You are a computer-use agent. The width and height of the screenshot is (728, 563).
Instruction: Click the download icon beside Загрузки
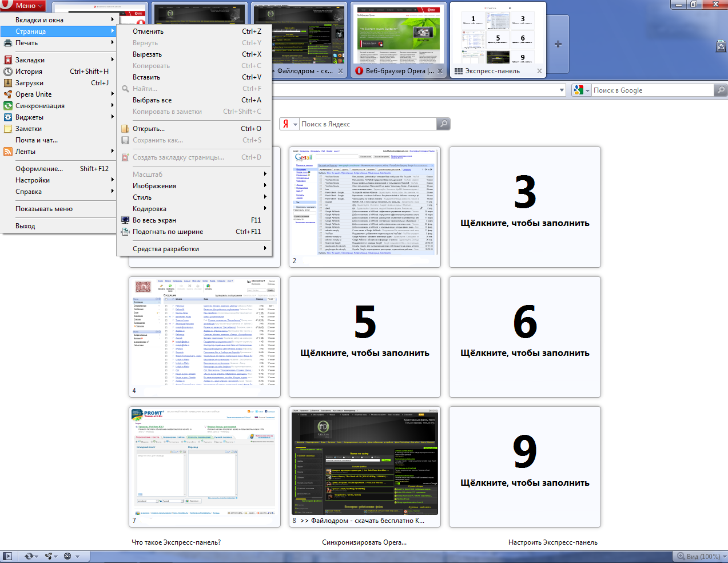coord(8,83)
